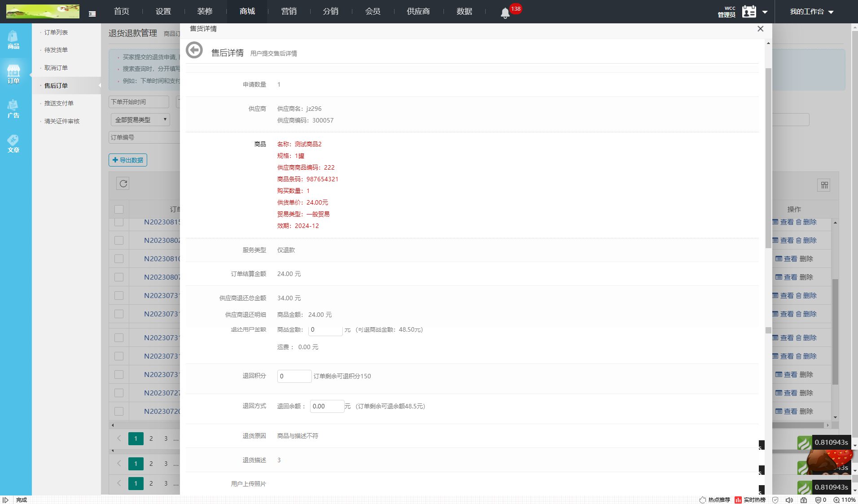Expand the 全部贸易类型 dropdown
The height and width of the screenshot is (504, 858).
point(140,120)
